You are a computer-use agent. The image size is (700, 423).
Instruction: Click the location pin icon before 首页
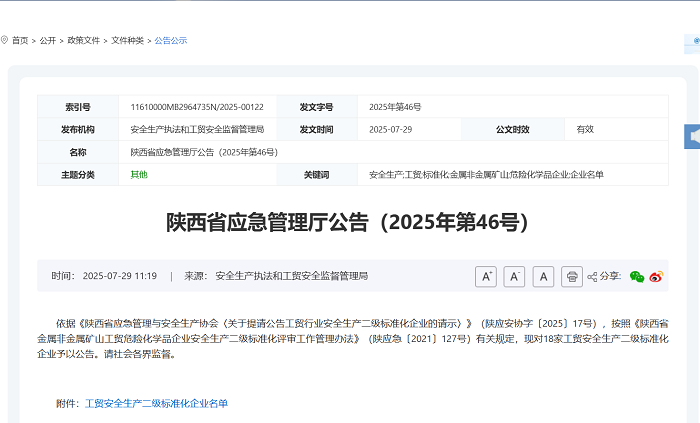coord(5,40)
